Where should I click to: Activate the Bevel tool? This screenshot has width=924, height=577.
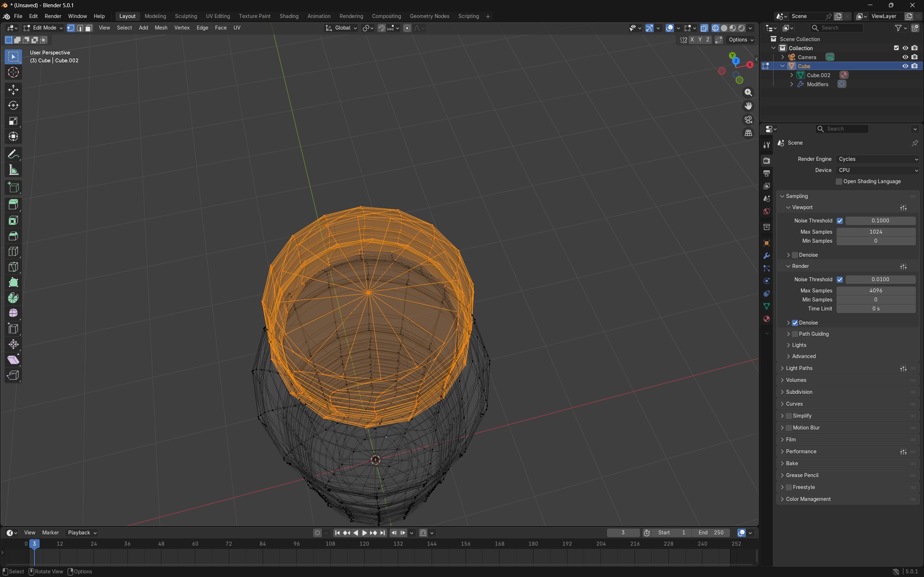pos(13,236)
